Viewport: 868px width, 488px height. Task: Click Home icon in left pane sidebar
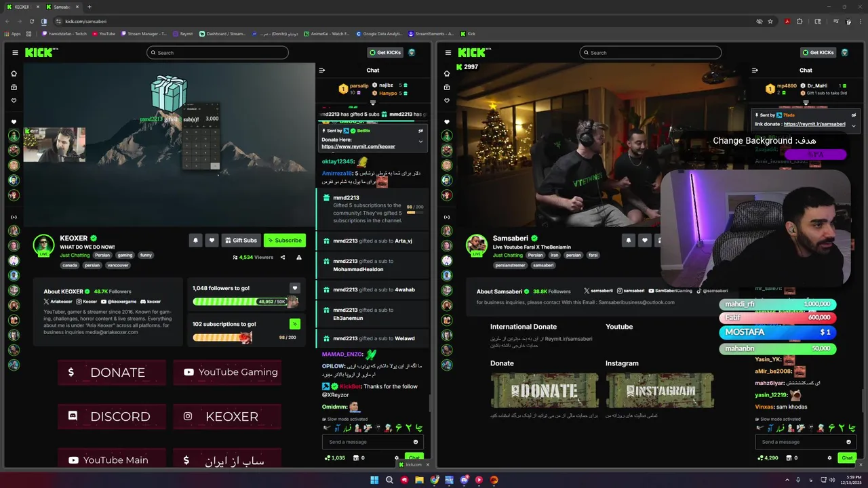click(14, 73)
